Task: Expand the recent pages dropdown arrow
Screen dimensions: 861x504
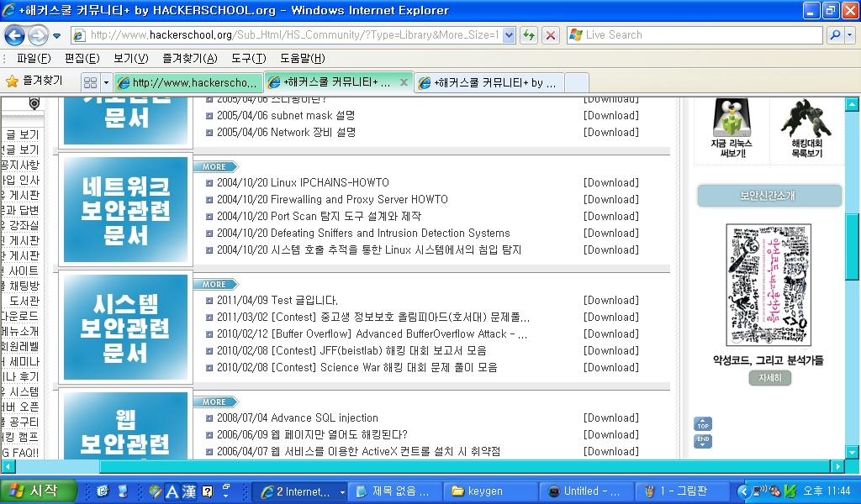Action: click(x=57, y=35)
